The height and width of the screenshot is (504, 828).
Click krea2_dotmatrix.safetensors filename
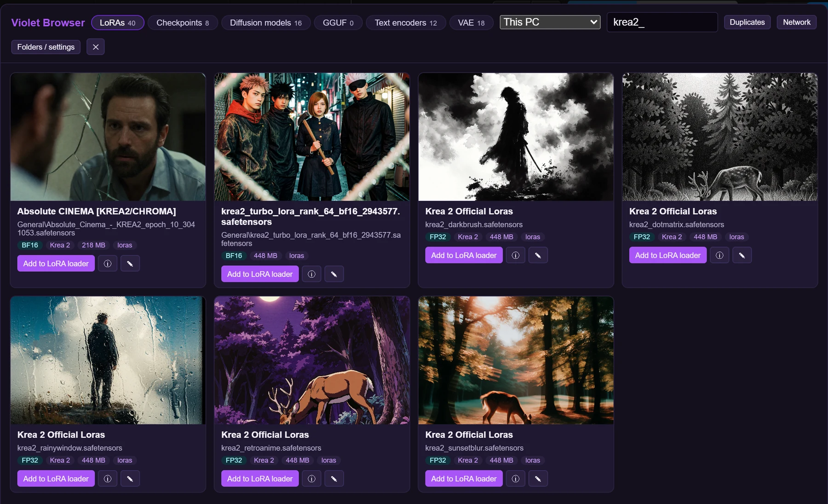(x=677, y=224)
